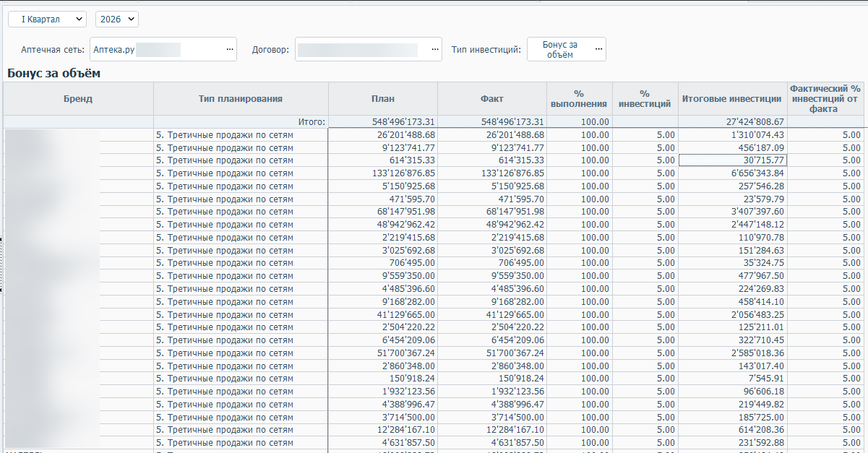
Task: Select the investment cell 458'414.10
Action: 732,302
